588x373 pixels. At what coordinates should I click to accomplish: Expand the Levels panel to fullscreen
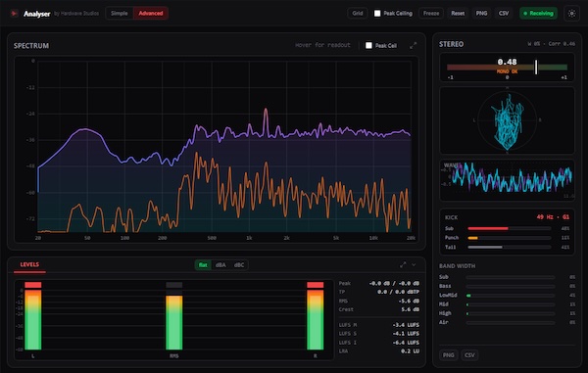coord(403,264)
